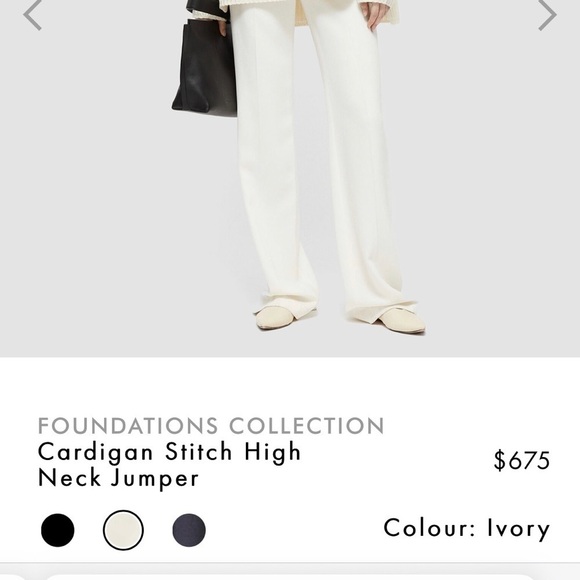This screenshot has width=580, height=580.
Task: Tap the model's left shoe
Action: click(402, 320)
